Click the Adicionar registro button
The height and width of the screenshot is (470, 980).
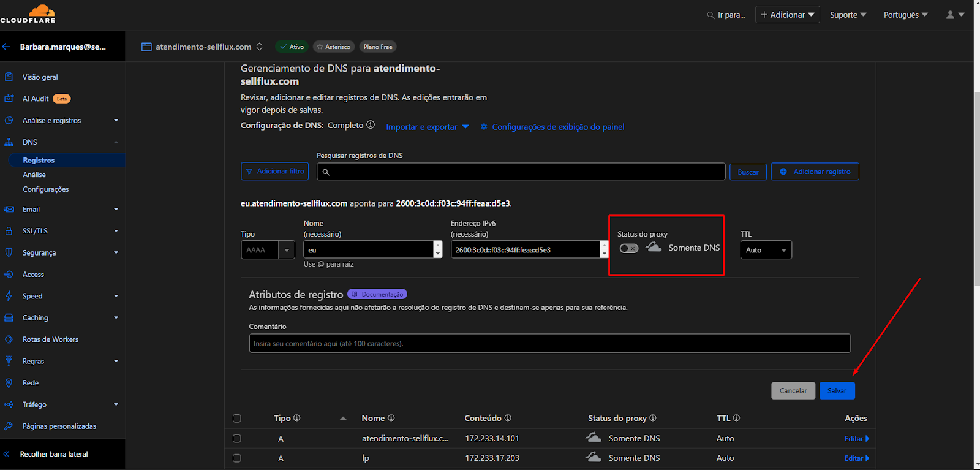tap(815, 172)
